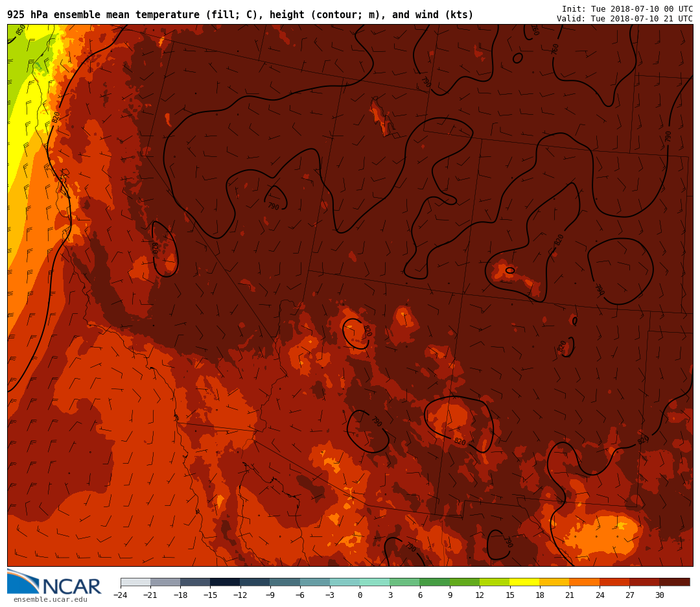Click the 18 tick label on colorbar
Viewport: 700px width, 607px height.
(539, 595)
